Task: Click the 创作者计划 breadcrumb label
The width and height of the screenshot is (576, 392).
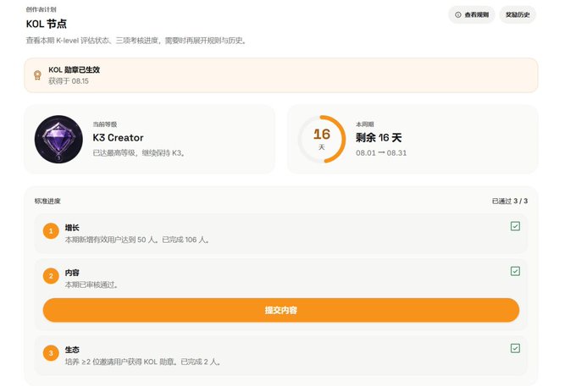Action: (41, 9)
